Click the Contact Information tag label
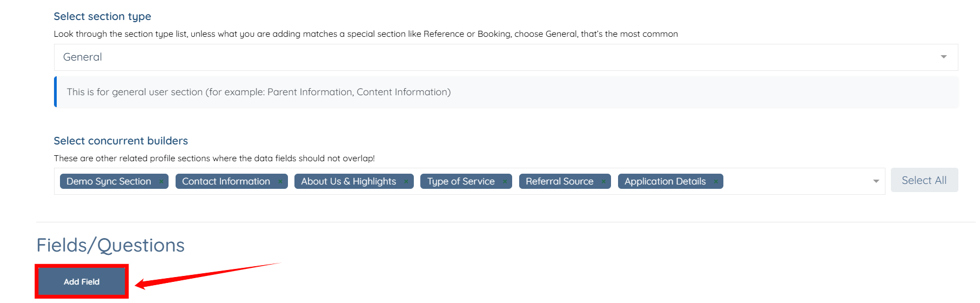Screen dimensions: 980x303 [226, 182]
